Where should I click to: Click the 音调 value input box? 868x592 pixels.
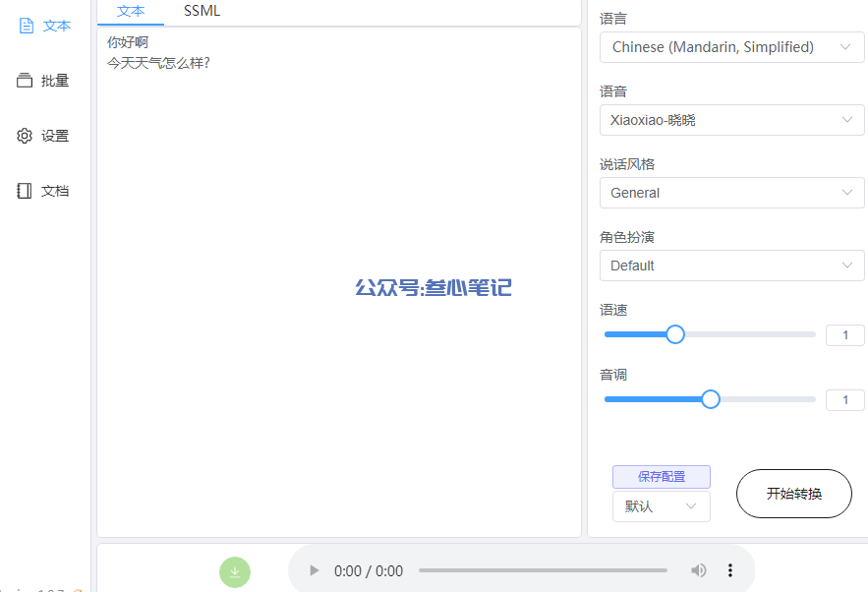click(x=844, y=400)
